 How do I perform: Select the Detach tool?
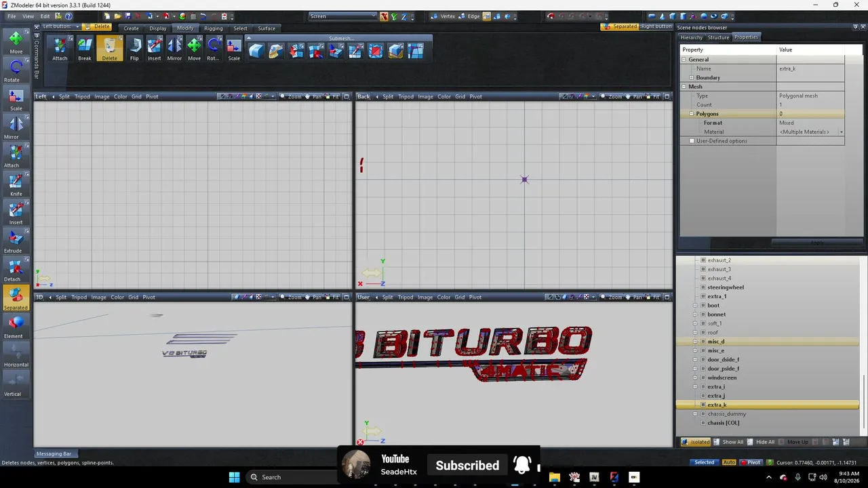16,270
